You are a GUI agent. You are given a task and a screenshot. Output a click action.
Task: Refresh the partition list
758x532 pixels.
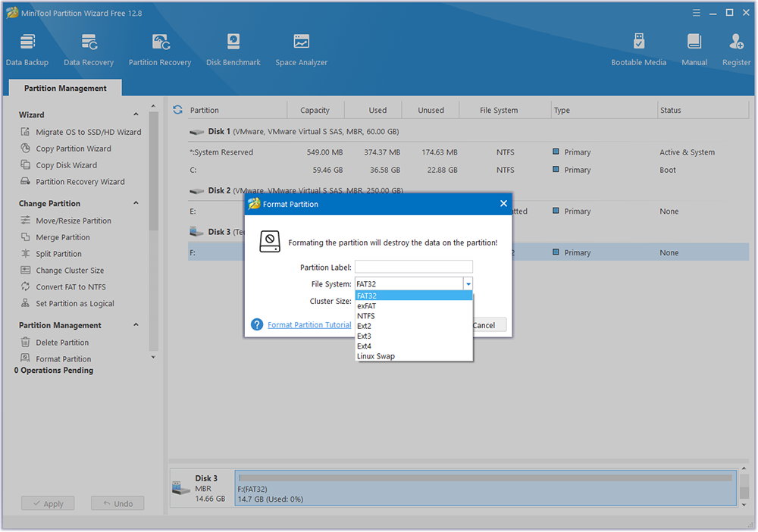coord(178,110)
